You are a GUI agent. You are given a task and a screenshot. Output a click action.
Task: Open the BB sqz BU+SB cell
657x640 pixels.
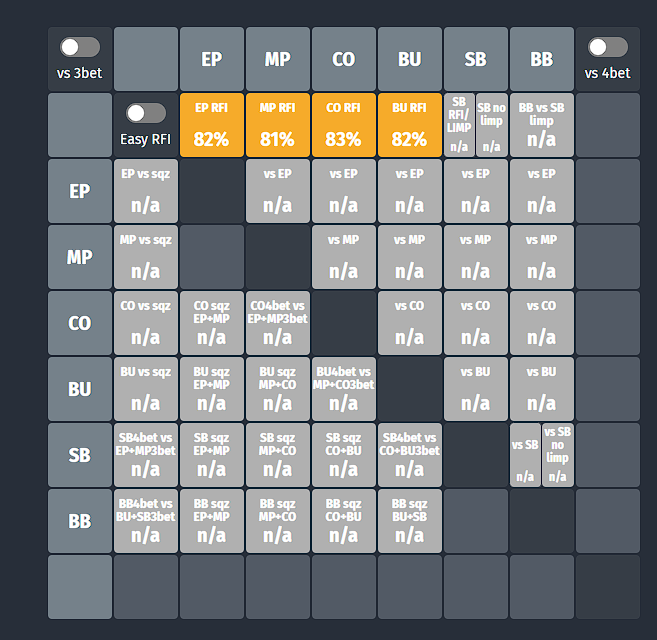(410, 521)
